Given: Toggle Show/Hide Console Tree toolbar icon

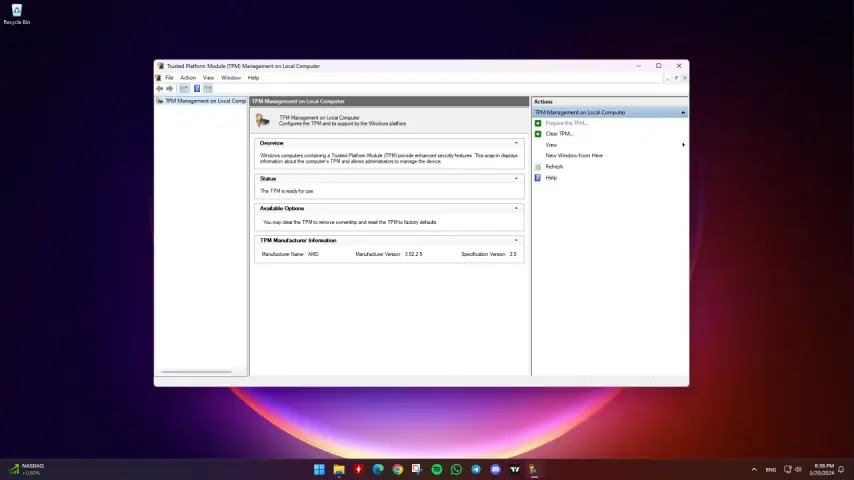Looking at the screenshot, I should 184,89.
